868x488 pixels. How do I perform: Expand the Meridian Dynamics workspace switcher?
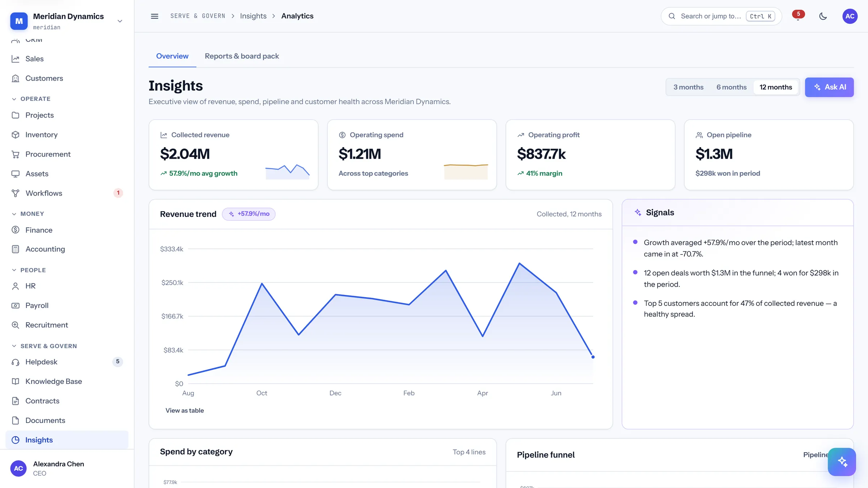(120, 21)
